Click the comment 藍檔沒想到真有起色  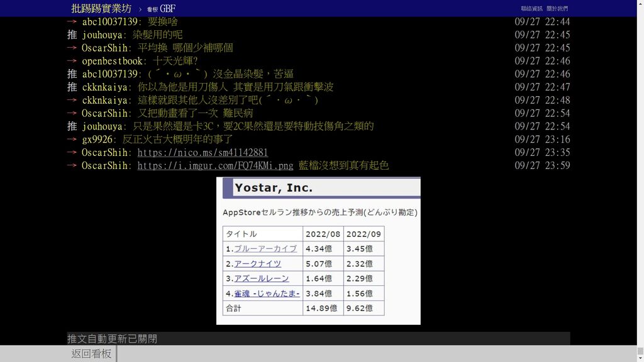[343, 165]
